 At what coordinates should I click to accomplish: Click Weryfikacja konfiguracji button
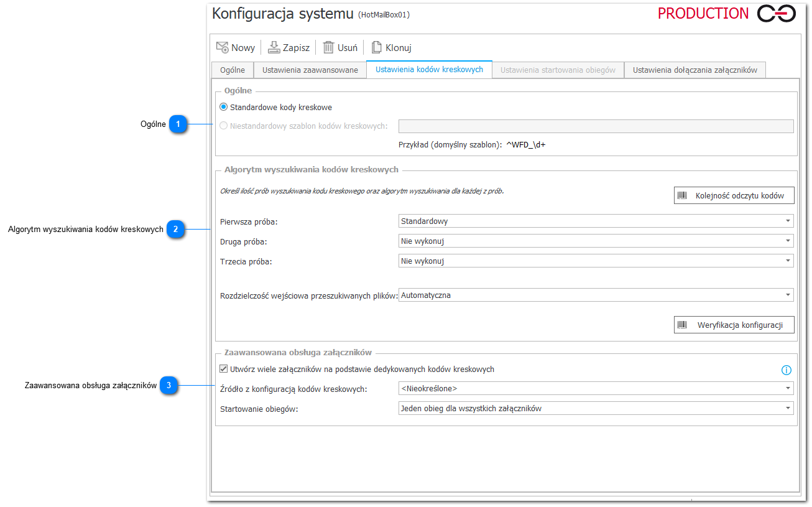pyautogui.click(x=734, y=325)
